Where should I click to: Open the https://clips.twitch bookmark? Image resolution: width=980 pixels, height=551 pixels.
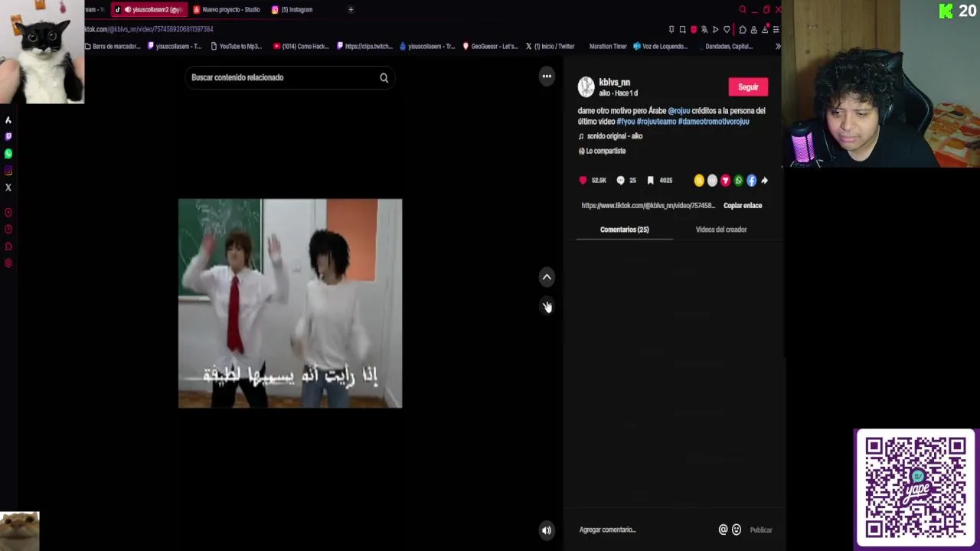364,46
